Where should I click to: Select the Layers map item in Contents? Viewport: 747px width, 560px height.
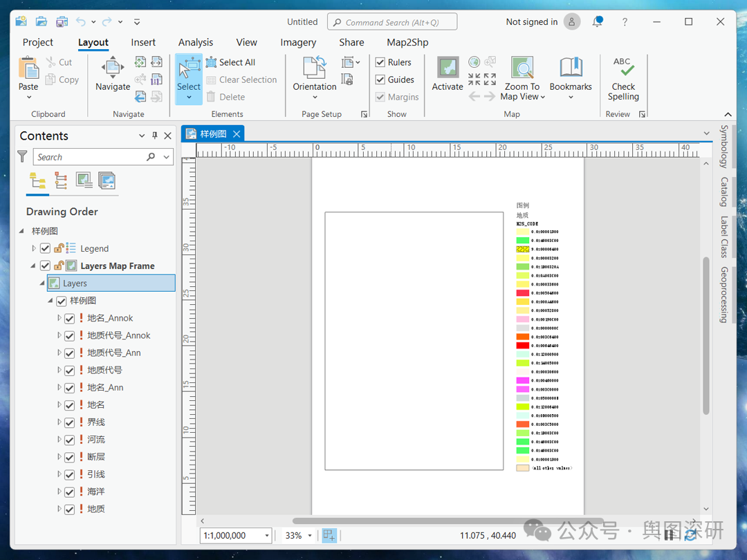tap(111, 283)
